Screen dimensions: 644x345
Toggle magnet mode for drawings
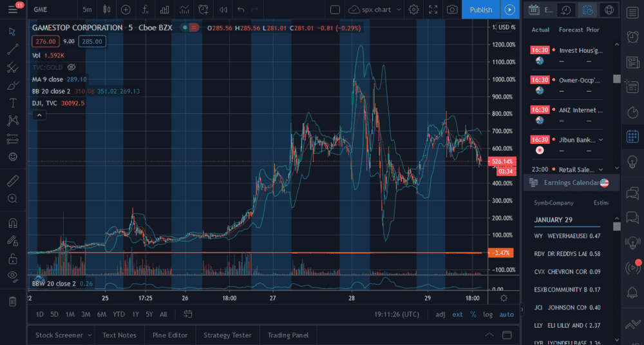(x=13, y=223)
